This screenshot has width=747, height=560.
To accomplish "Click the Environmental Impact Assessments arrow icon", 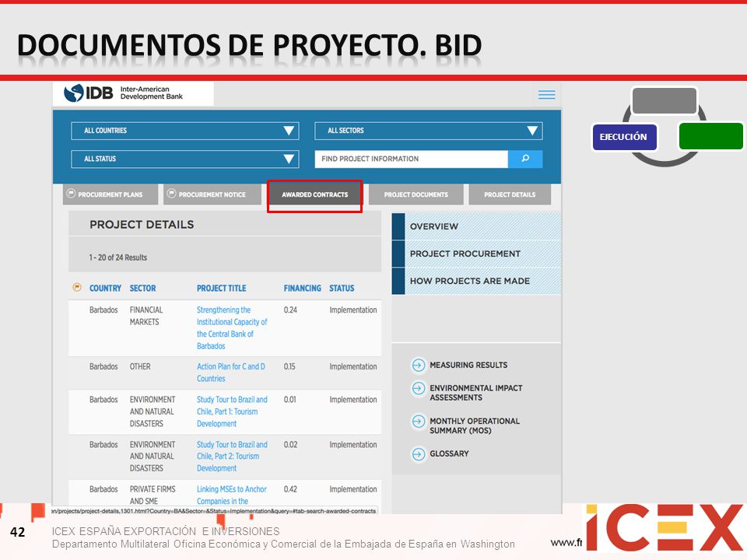I will coord(419,389).
